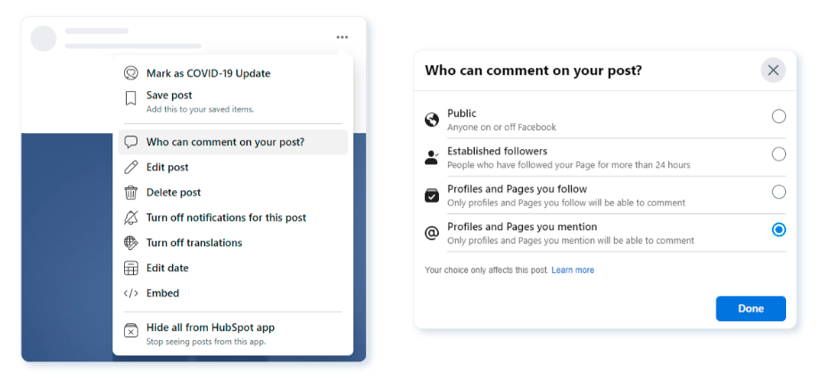The image size is (820, 381).
Task: Click the Edit post pencil icon
Action: click(131, 167)
